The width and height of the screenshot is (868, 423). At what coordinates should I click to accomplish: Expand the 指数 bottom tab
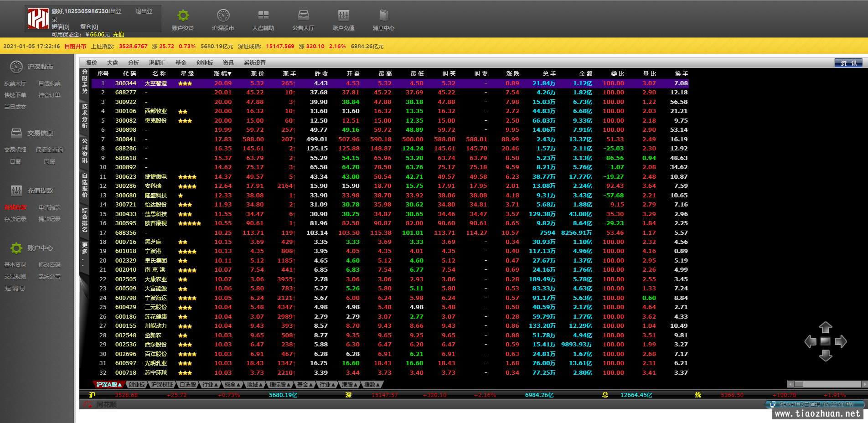click(372, 385)
